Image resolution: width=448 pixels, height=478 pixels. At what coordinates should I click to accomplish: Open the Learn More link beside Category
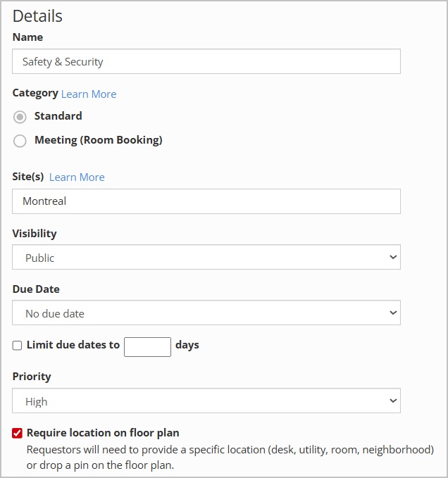coord(88,94)
